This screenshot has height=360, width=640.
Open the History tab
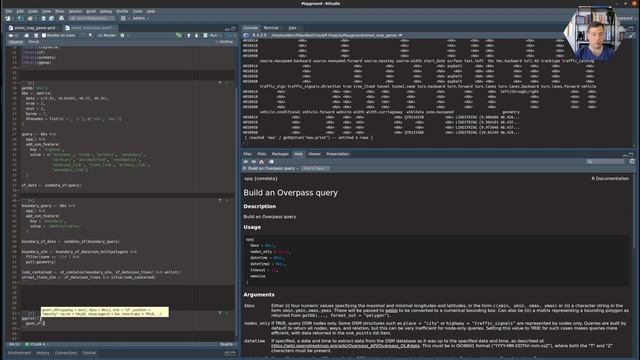[x=43, y=353]
